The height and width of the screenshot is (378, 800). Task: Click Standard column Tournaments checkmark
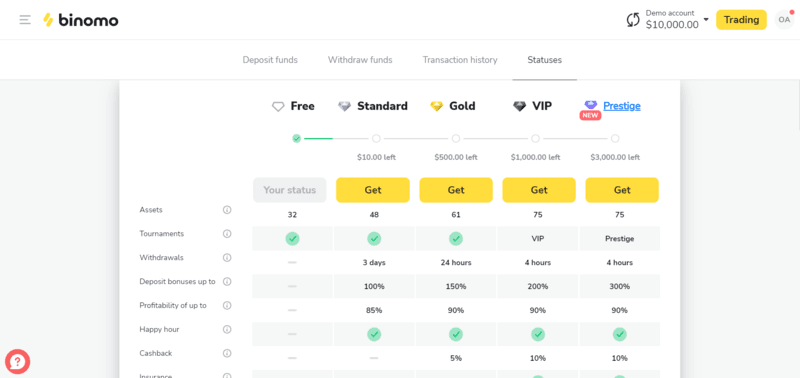(x=374, y=238)
